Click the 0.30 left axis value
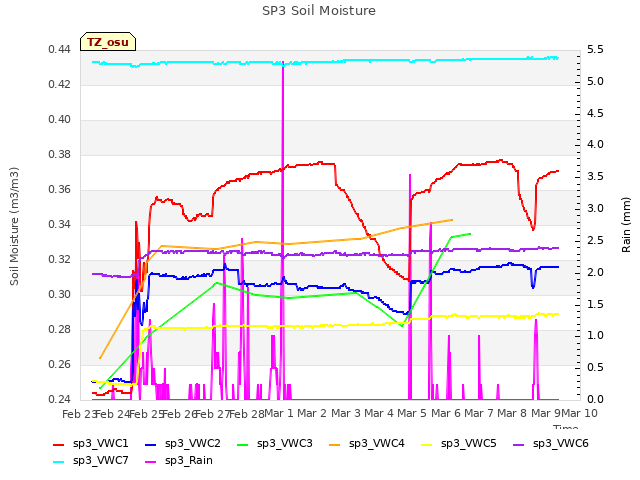640x480 pixels. (59, 295)
